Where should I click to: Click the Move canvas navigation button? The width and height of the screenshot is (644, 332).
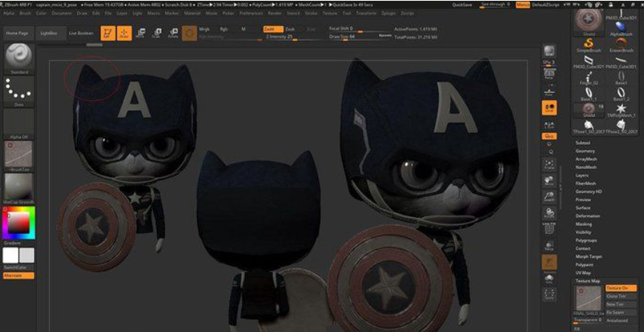pyautogui.click(x=549, y=180)
